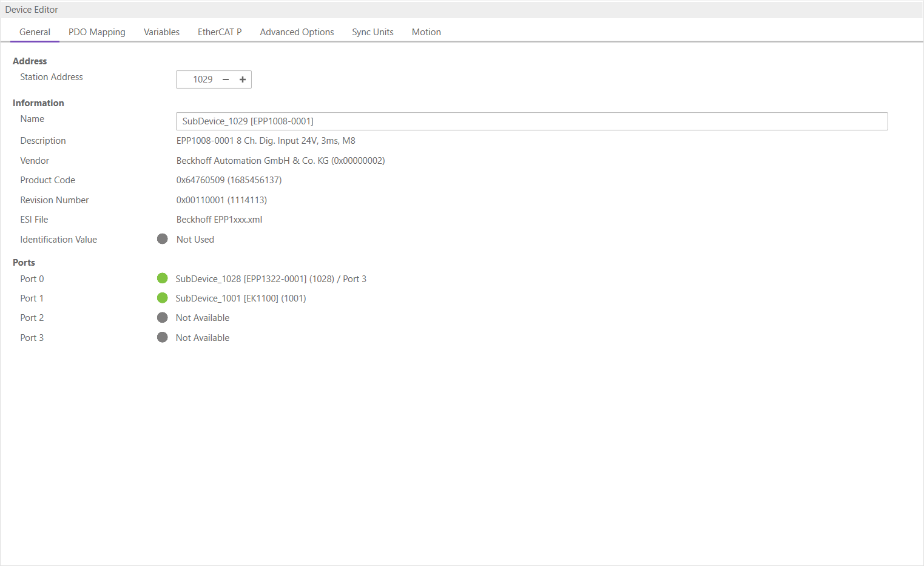
Task: Click the minus button on Station Address
Action: [226, 79]
